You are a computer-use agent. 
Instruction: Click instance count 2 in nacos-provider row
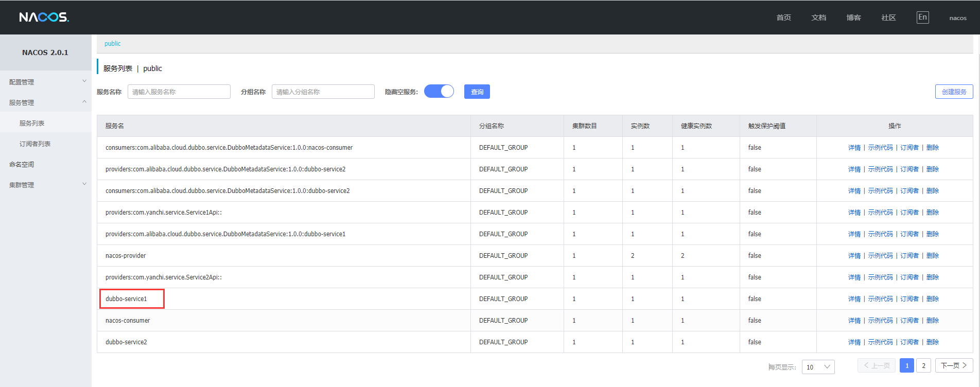click(x=633, y=255)
